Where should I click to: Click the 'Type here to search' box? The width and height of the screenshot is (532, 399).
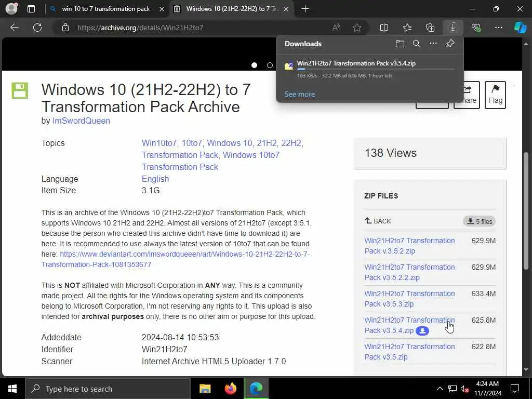point(108,389)
